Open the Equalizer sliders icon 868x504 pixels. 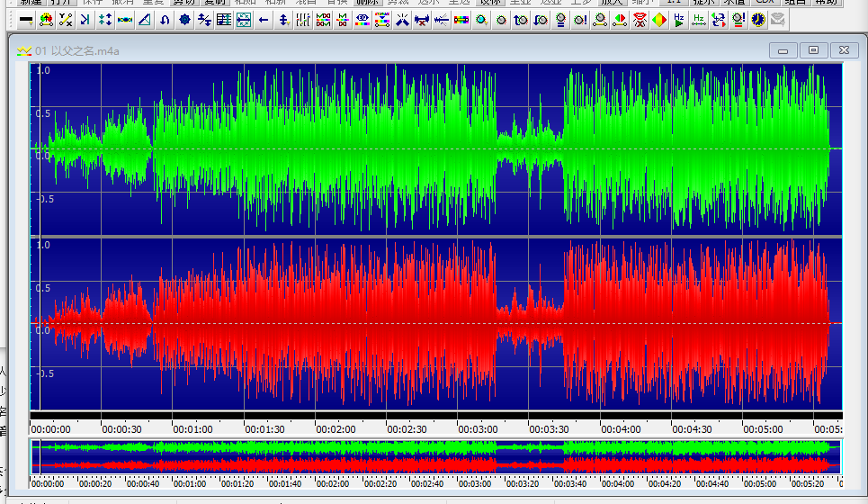pyautogui.click(x=304, y=19)
